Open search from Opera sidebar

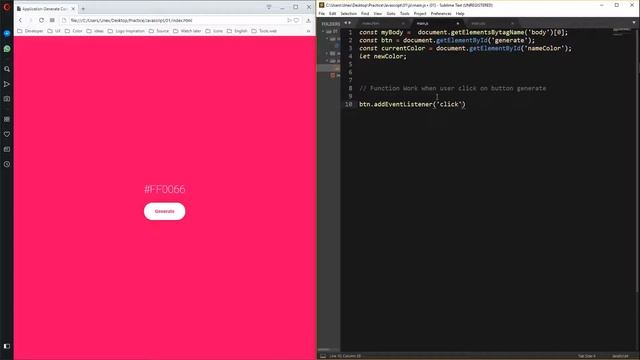(7, 69)
